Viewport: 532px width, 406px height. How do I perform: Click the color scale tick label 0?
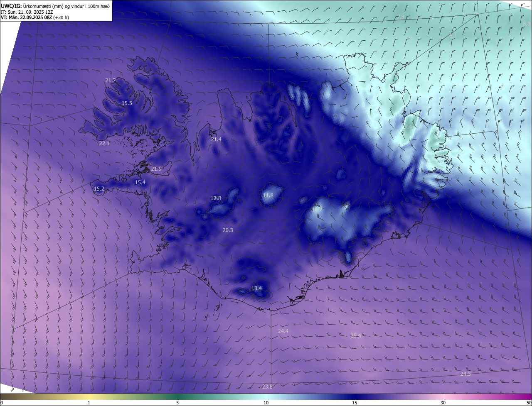point(1,403)
